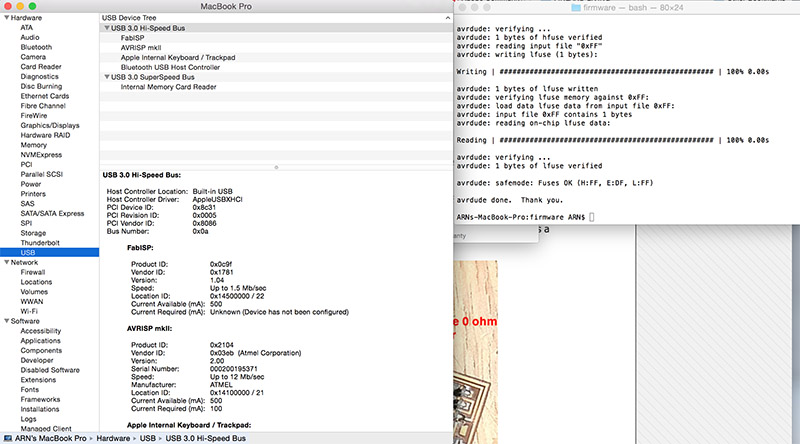Open Camera in Hardware sidebar

pos(33,57)
